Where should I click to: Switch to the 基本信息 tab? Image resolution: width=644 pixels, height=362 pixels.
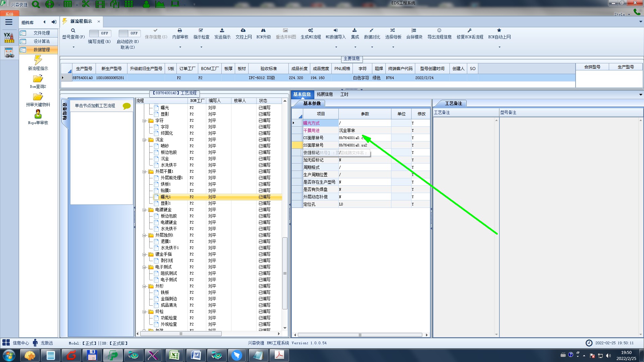pos(302,95)
